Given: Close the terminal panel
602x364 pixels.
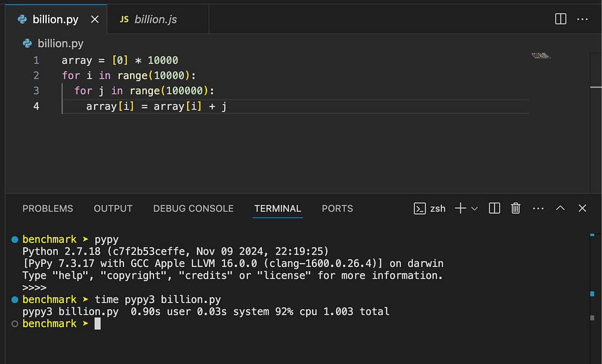Looking at the screenshot, I should point(582,208).
